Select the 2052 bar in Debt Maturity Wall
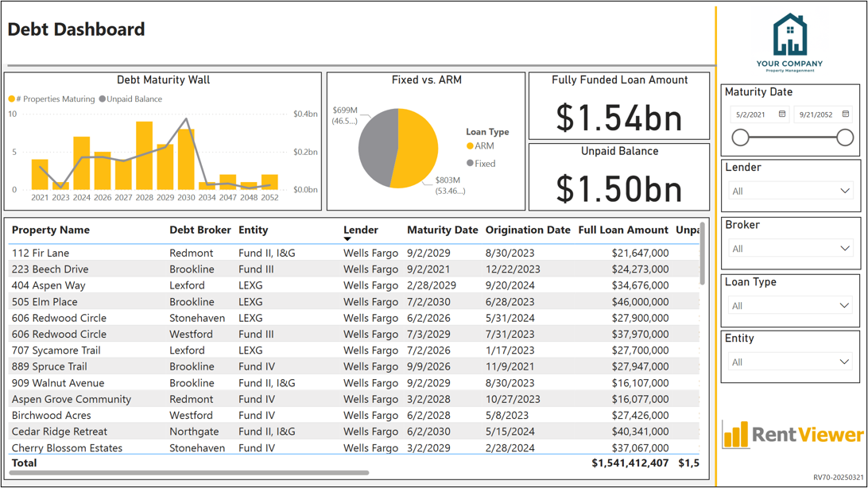Viewport: 868px width, 488px height. pos(269,182)
